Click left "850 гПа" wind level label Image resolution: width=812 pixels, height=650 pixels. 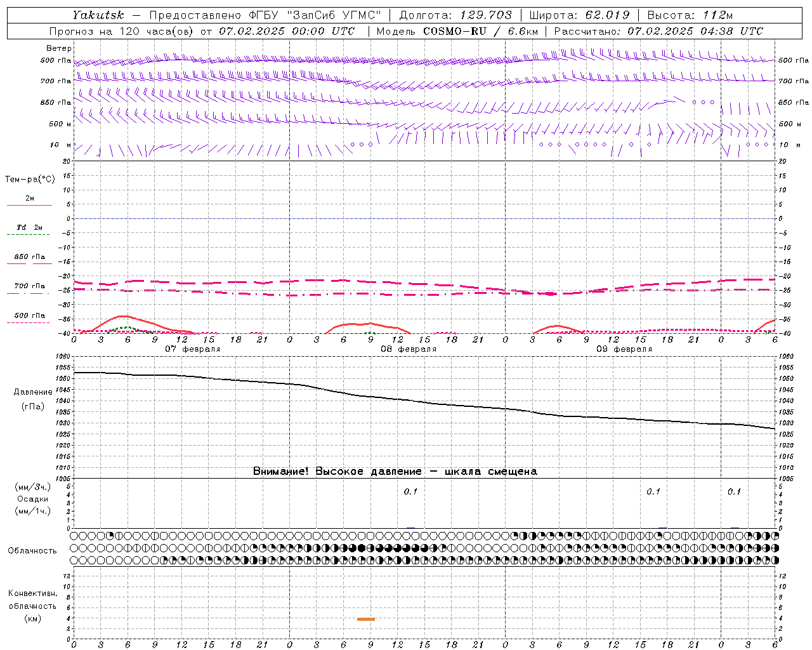tap(56, 102)
